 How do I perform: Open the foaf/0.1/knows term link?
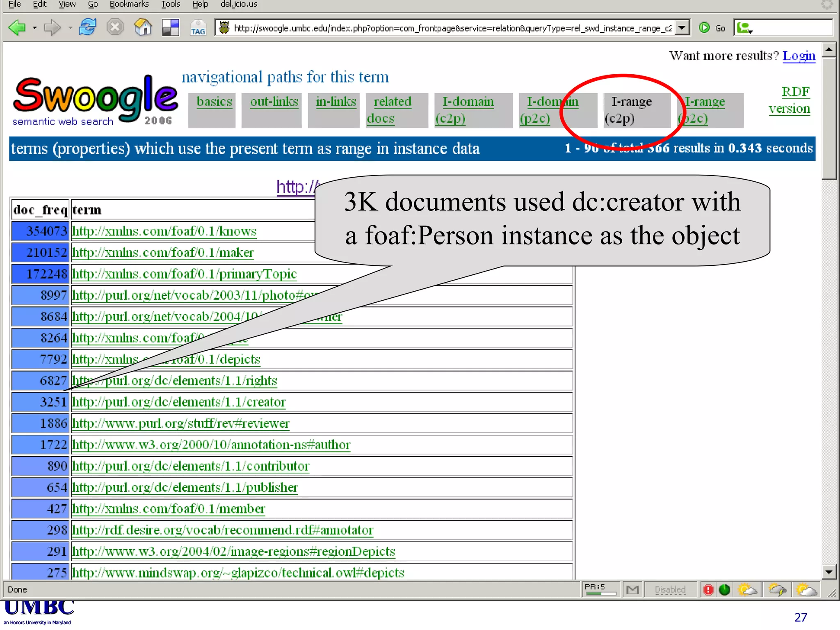[x=164, y=231]
